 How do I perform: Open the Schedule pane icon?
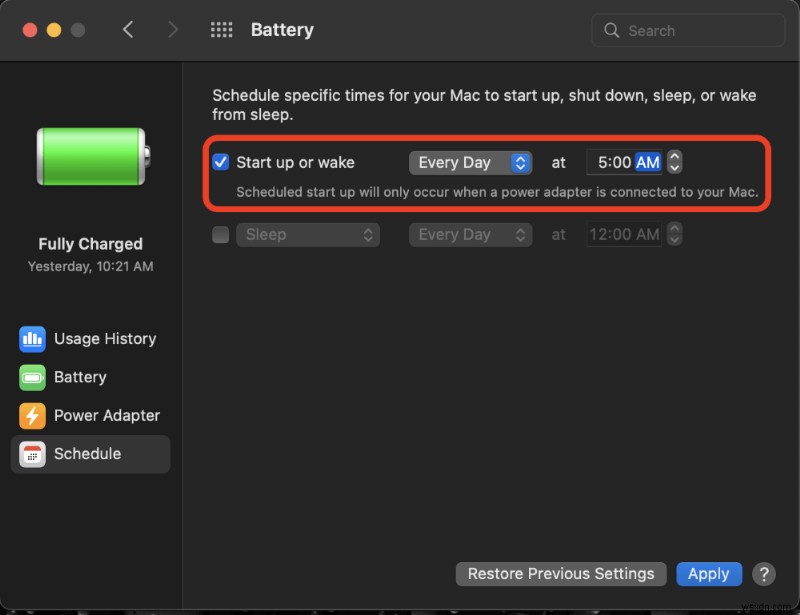coord(32,454)
